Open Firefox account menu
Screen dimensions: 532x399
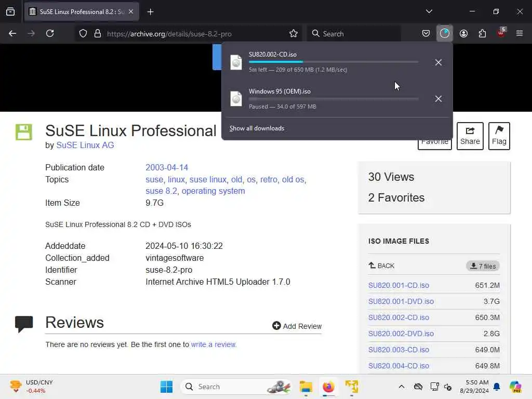tap(463, 33)
